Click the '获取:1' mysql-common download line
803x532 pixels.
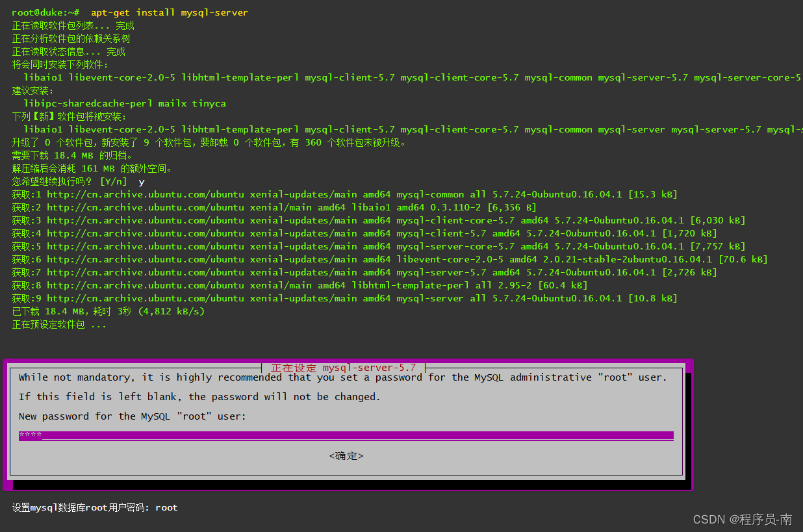344,194
